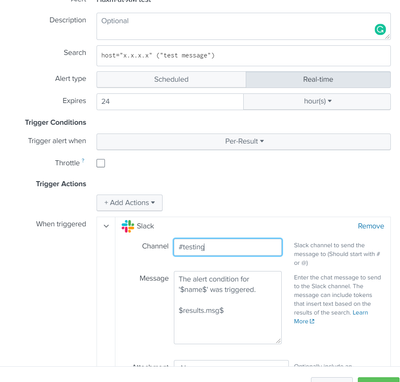Click into the Description text area
The height and width of the screenshot is (382, 400).
point(244,26)
